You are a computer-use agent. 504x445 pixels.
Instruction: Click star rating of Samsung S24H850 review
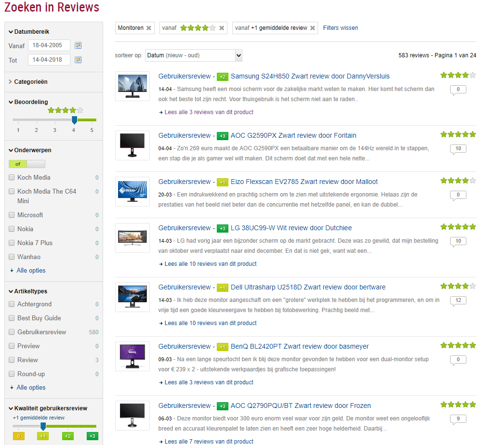pyautogui.click(x=458, y=75)
